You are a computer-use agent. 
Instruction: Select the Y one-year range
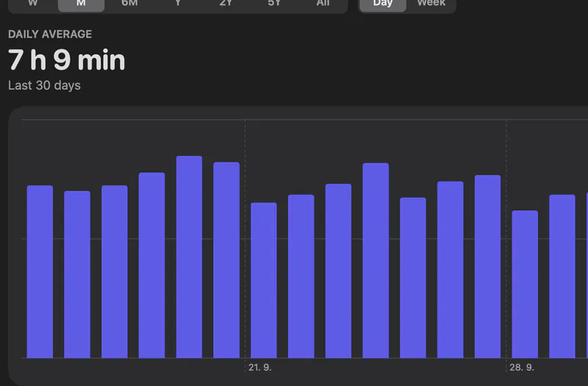tap(178, 4)
